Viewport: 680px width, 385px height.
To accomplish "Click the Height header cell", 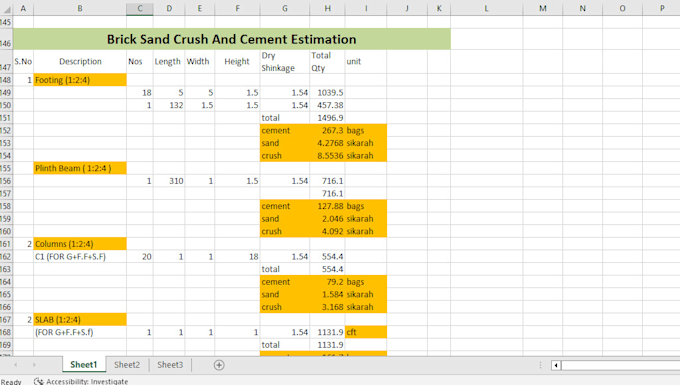I will 237,62.
